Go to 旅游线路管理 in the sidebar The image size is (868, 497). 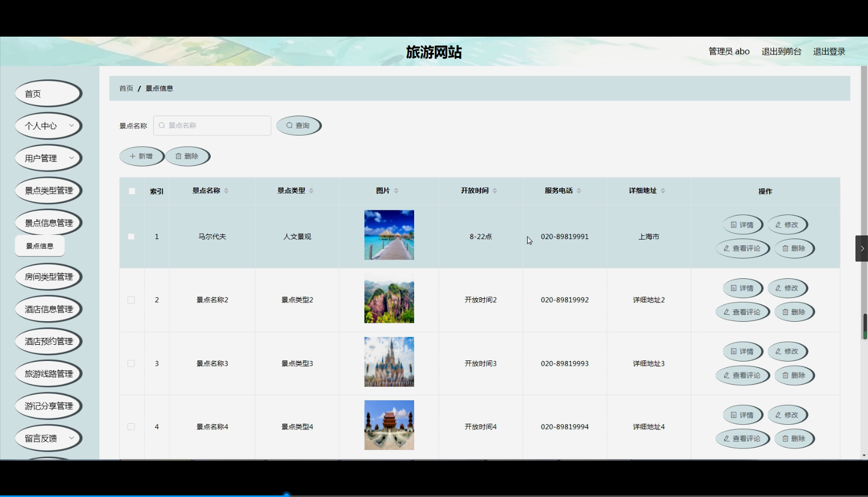coord(49,374)
